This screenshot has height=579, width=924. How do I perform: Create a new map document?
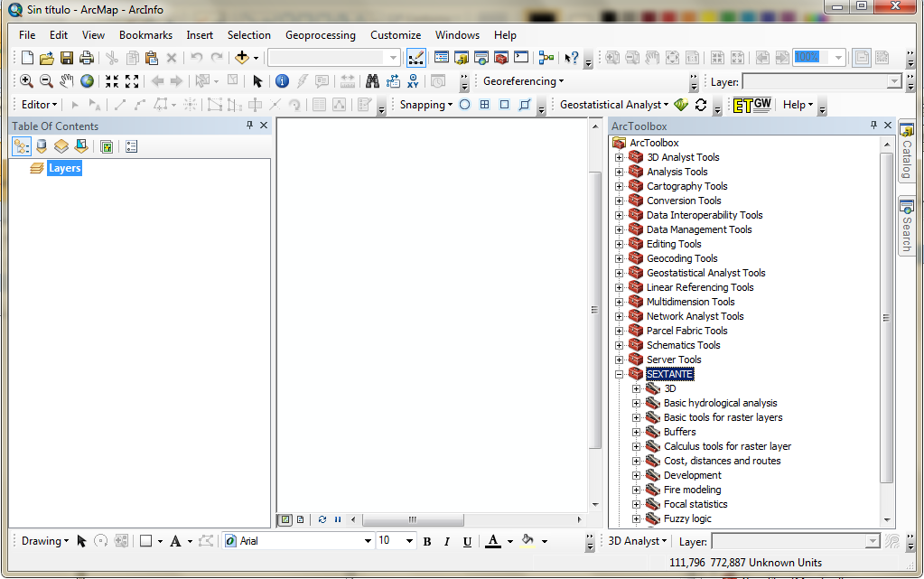click(27, 58)
